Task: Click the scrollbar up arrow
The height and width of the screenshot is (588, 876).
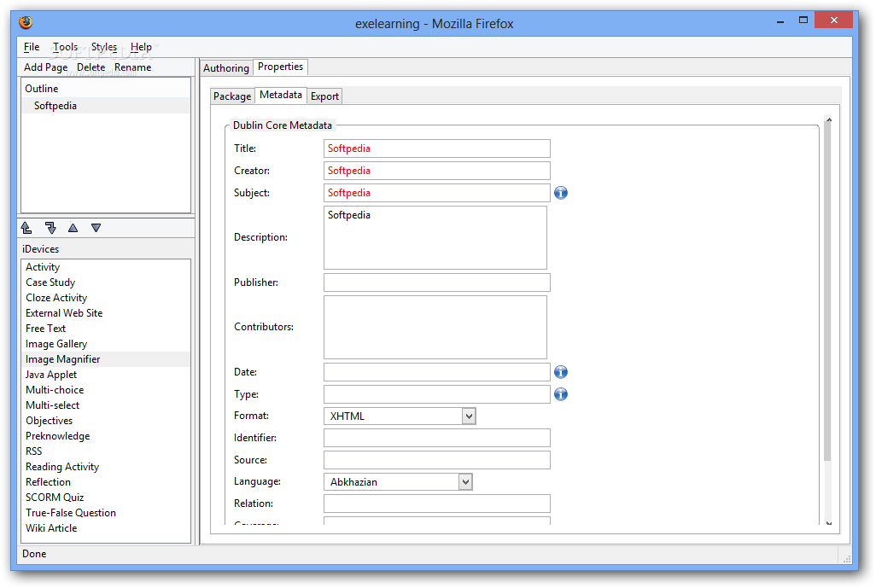Action: [x=828, y=119]
